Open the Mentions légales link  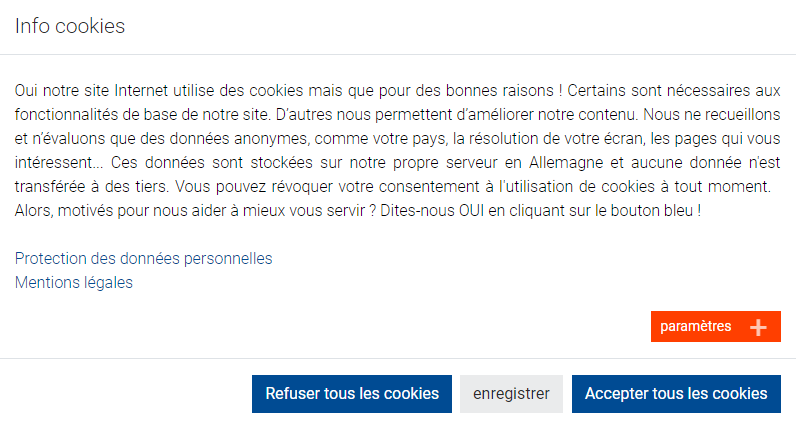point(74,282)
